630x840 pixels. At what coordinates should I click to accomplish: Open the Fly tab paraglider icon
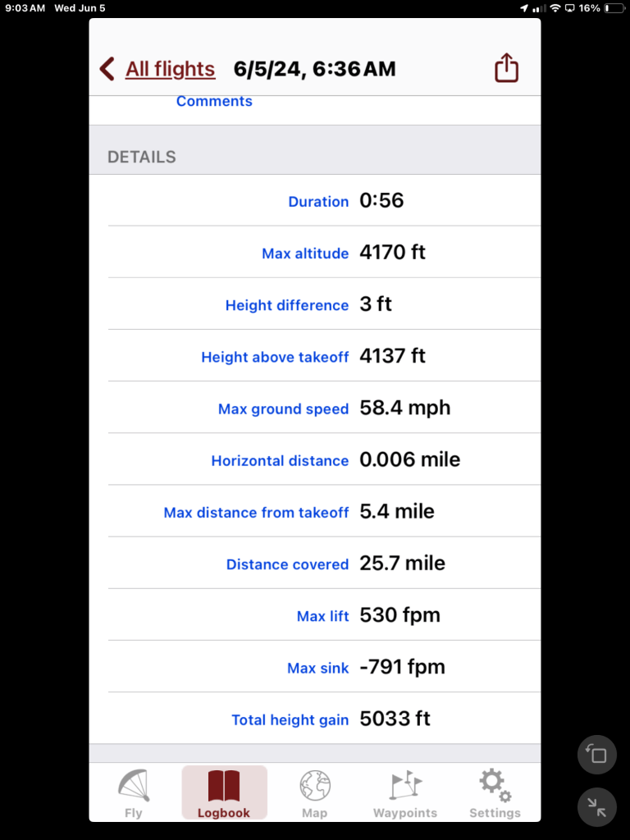[x=134, y=786]
